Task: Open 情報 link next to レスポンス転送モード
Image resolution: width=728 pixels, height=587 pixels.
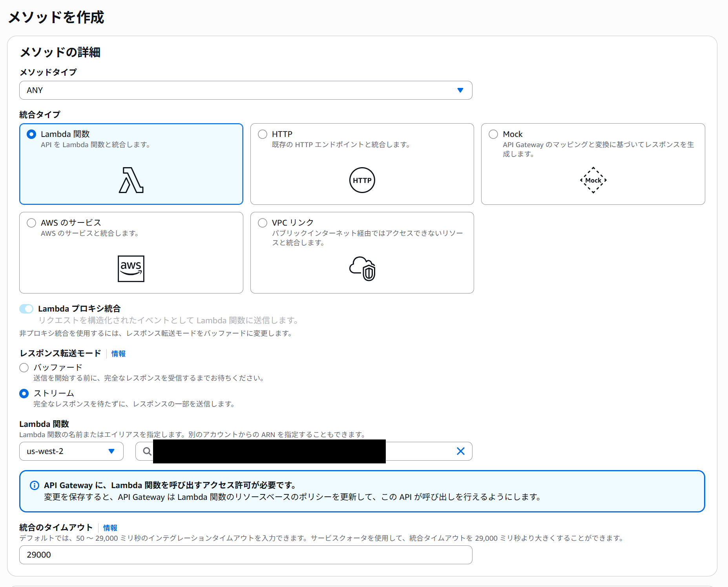Action: [118, 354]
